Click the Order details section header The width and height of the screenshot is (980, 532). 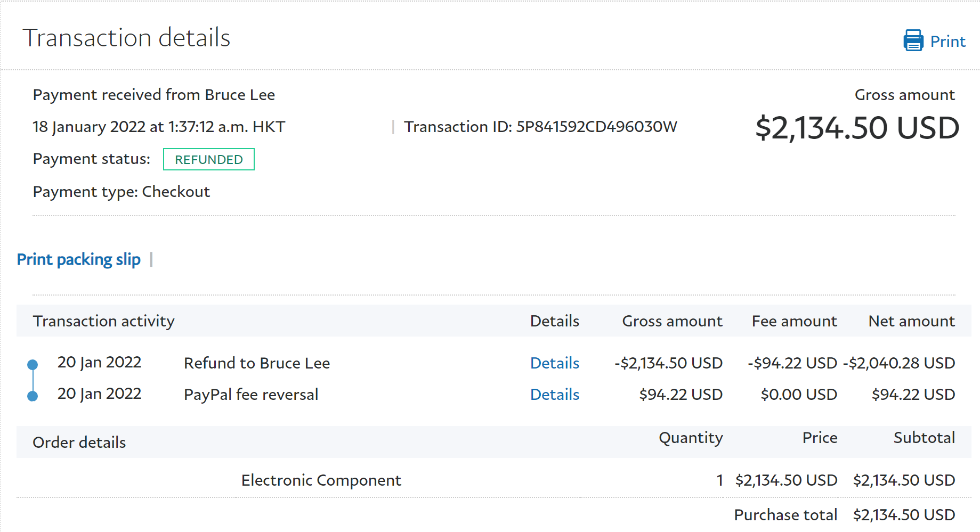pos(79,443)
